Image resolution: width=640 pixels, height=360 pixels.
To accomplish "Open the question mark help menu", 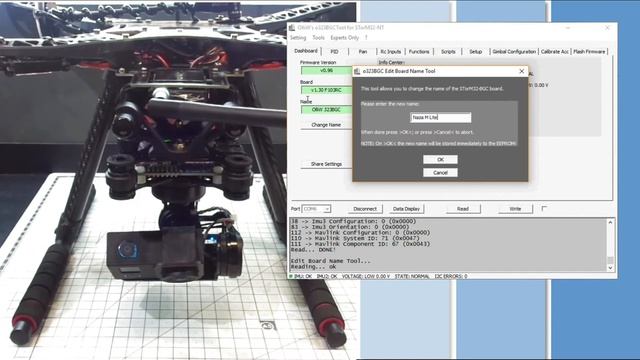I will pos(366,38).
